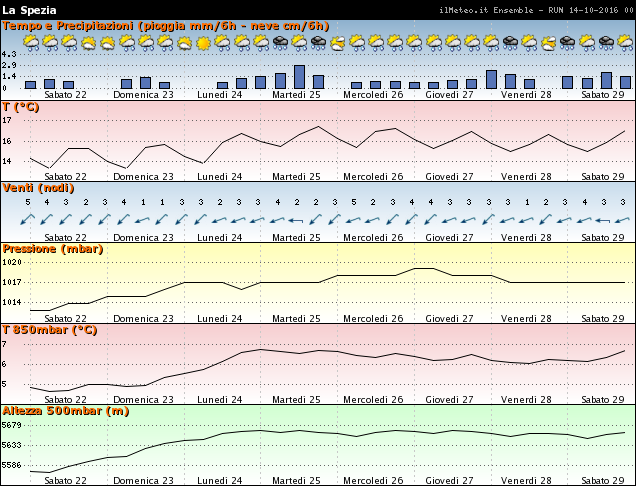Click the 5679 altitude axis label

pyautogui.click(x=12, y=425)
